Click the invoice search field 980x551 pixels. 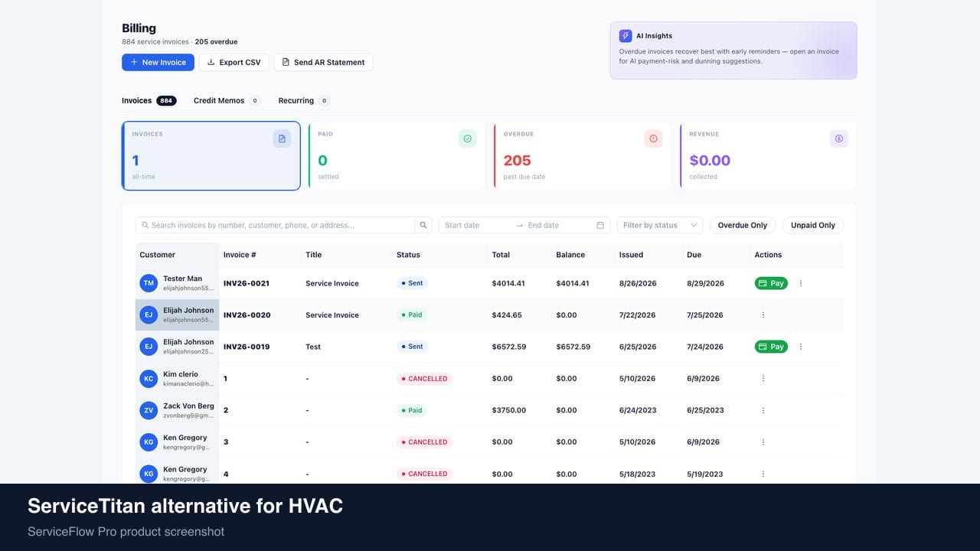(x=276, y=225)
